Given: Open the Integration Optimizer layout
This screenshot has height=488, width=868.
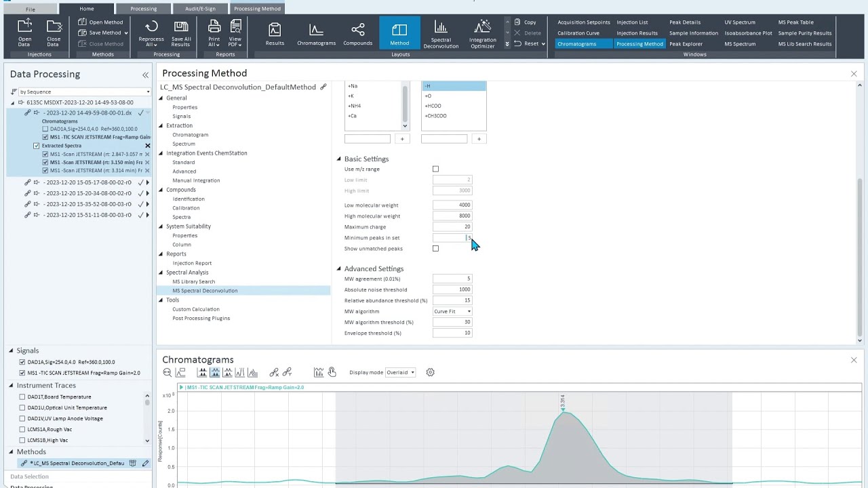Looking at the screenshot, I should [482, 33].
